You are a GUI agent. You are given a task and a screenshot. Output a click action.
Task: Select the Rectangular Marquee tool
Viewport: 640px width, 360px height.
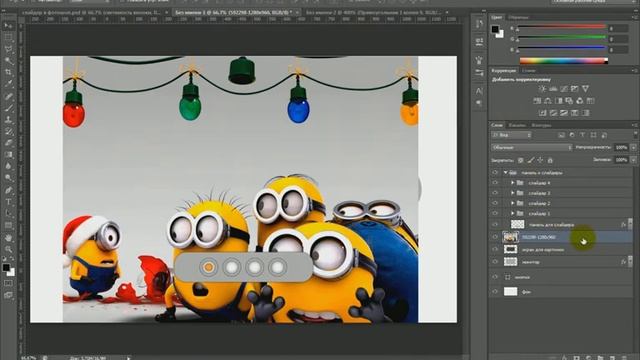coord(8,37)
